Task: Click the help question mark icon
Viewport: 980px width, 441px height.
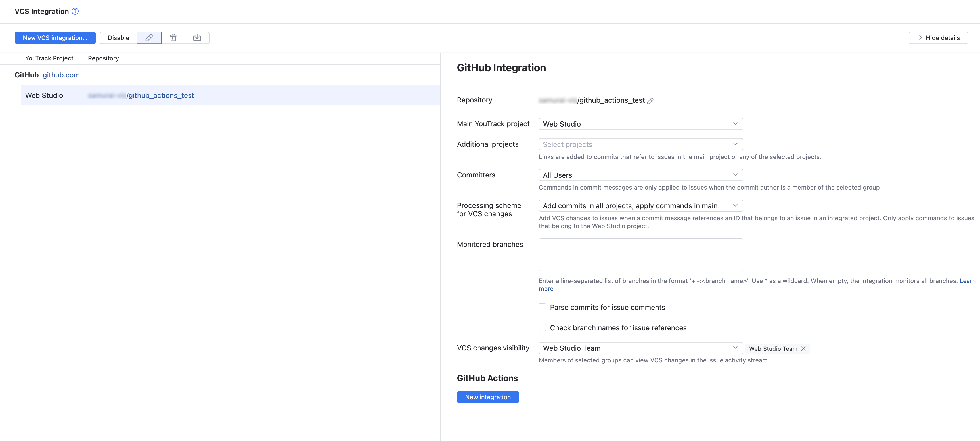Action: (75, 11)
